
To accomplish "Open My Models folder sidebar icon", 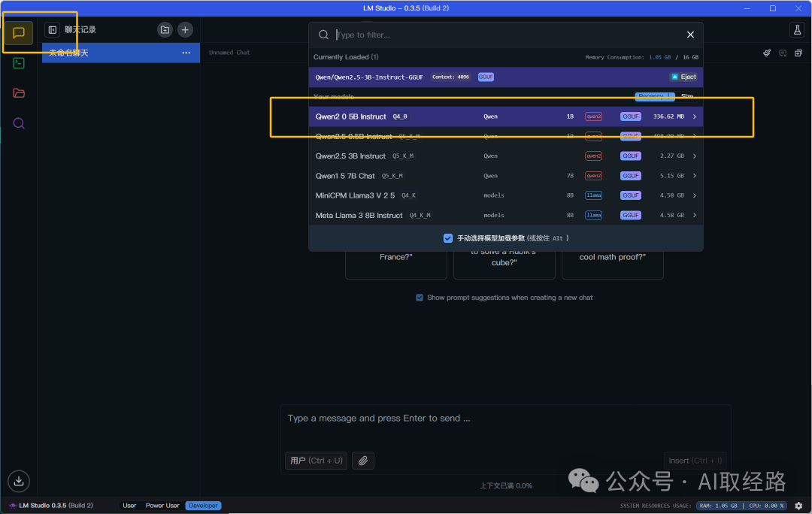I will (x=19, y=93).
